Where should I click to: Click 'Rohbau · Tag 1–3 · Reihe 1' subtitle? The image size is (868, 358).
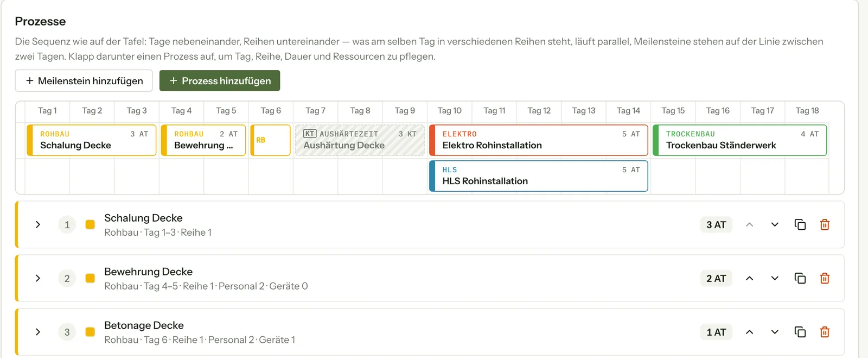(158, 233)
